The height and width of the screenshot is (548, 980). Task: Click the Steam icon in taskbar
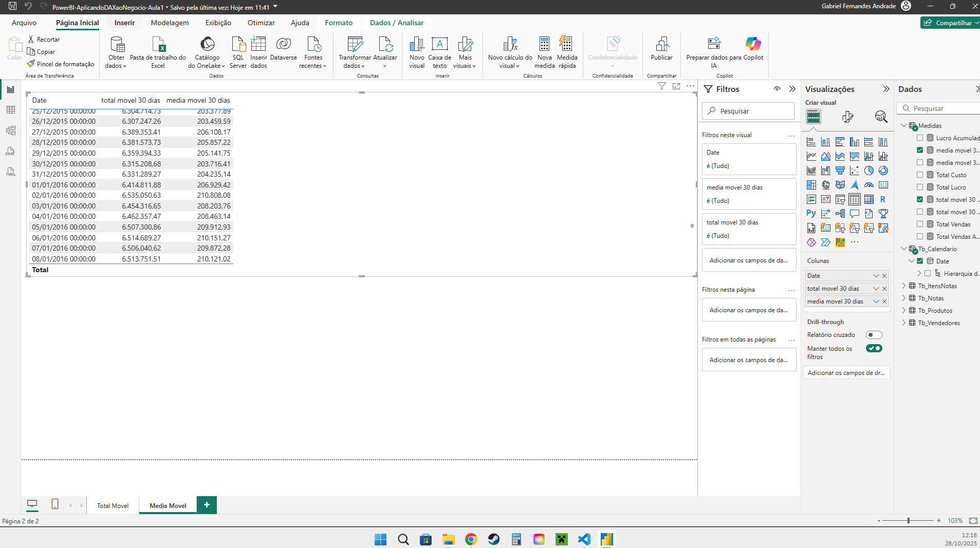pos(494,539)
